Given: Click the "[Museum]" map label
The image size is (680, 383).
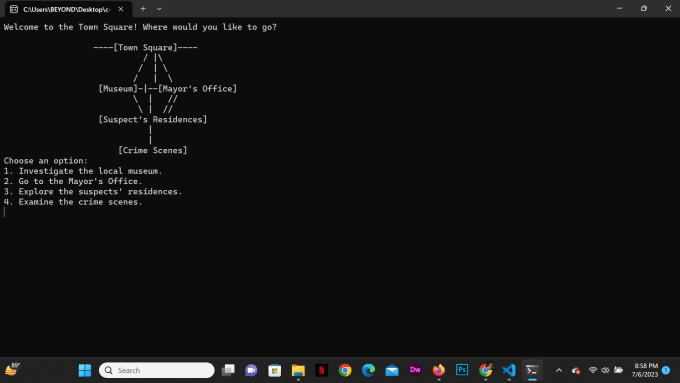Looking at the screenshot, I should [118, 88].
